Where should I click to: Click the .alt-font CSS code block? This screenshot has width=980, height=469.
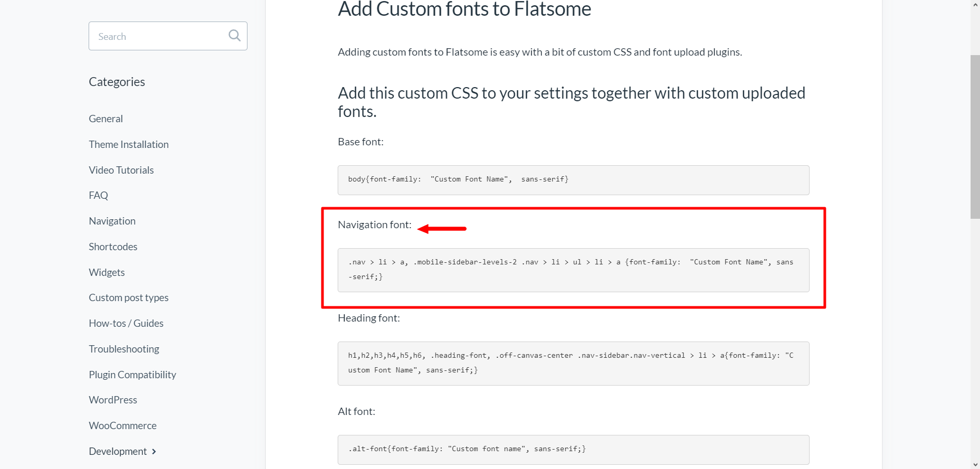point(574,450)
